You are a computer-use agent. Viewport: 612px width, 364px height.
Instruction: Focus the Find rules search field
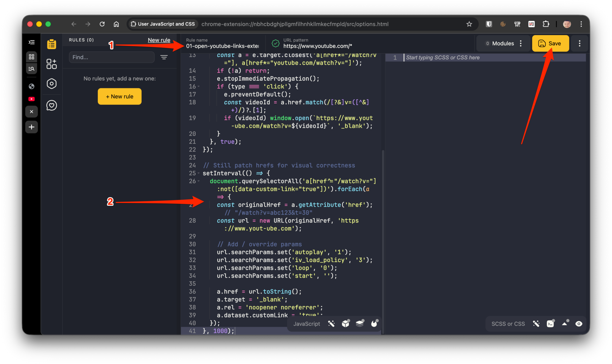pyautogui.click(x=112, y=57)
